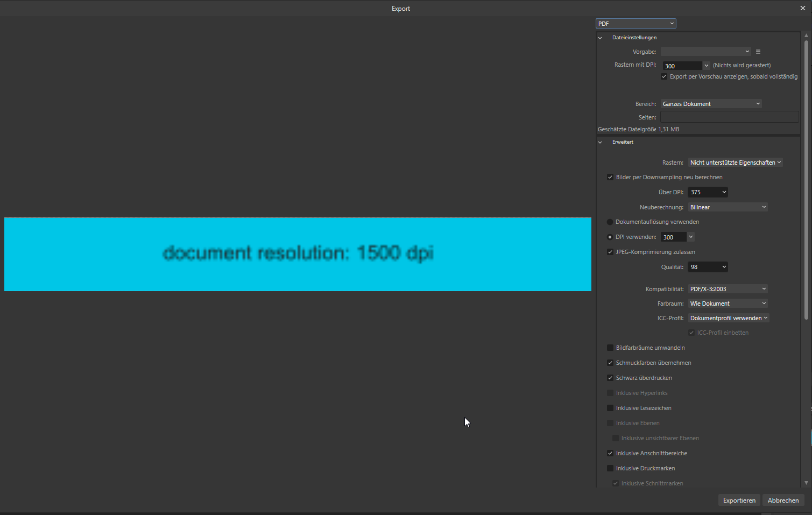Open the Vorgabe preset dropdown

tap(705, 52)
